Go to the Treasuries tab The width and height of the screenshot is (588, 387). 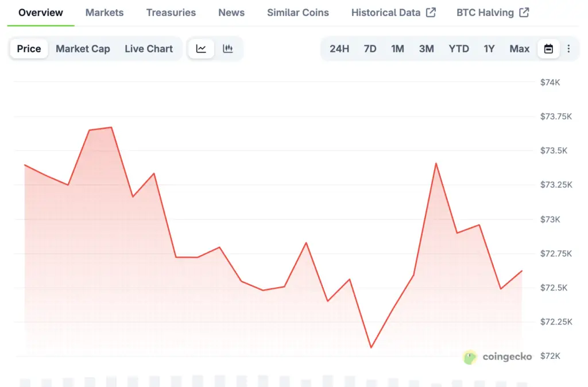pos(171,13)
